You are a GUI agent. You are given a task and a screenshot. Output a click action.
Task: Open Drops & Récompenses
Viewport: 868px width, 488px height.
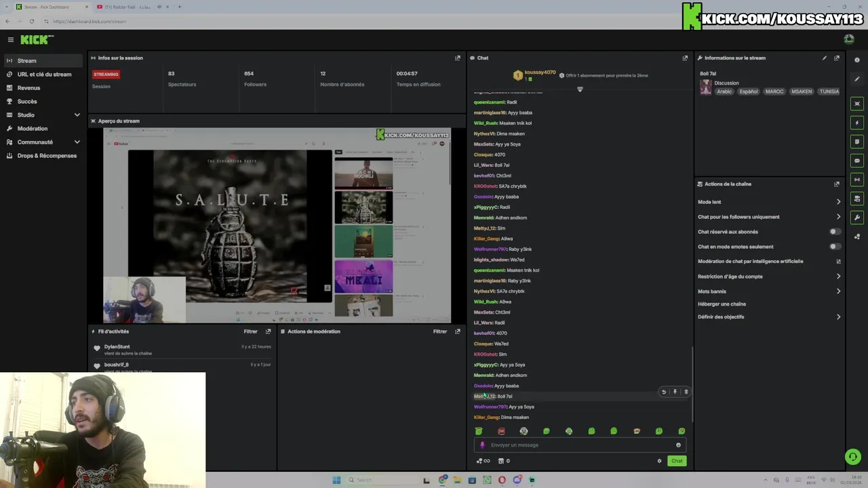click(43, 155)
